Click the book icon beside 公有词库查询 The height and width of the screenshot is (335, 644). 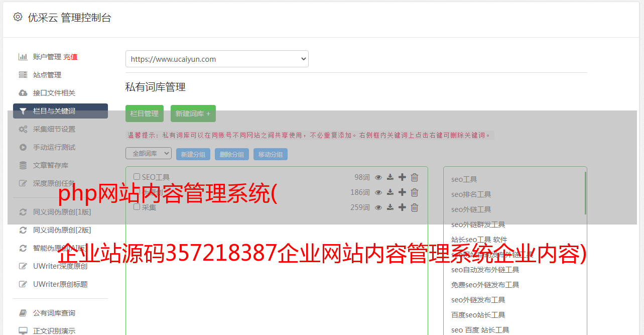tap(23, 313)
